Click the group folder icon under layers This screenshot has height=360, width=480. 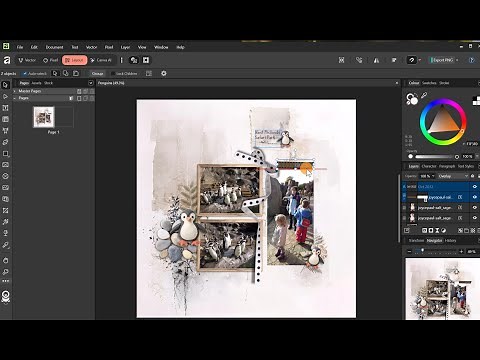point(466,230)
